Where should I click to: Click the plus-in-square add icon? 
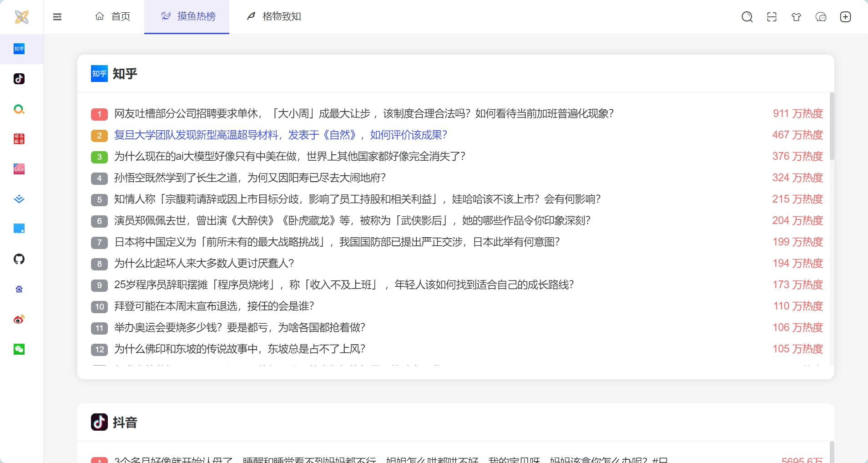click(845, 17)
